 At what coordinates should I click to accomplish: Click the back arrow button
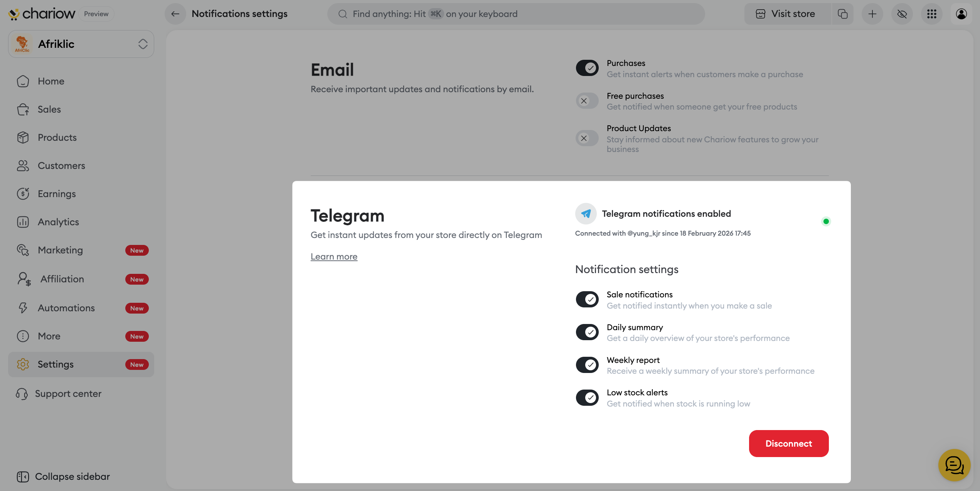tap(175, 14)
